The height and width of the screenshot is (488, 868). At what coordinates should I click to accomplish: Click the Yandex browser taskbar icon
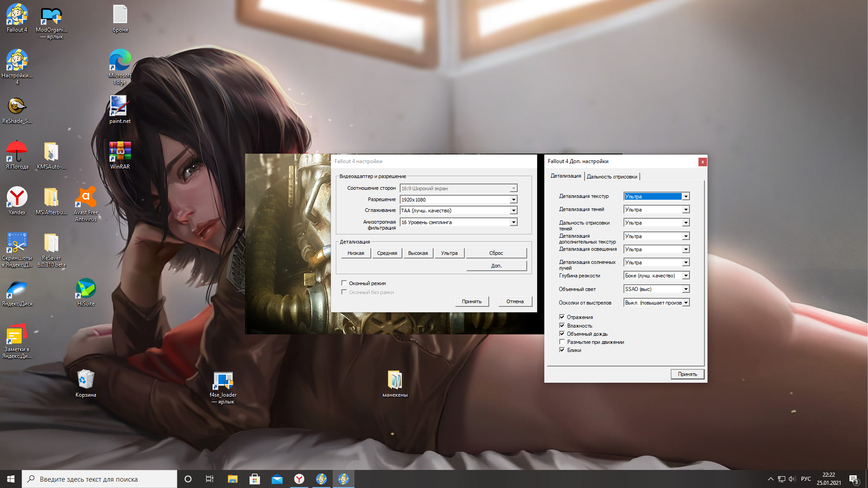pos(299,479)
